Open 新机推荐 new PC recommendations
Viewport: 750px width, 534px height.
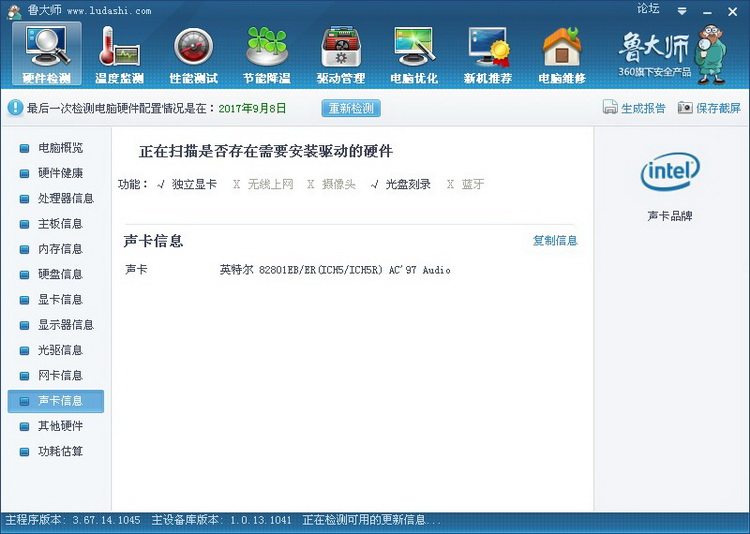pyautogui.click(x=488, y=54)
